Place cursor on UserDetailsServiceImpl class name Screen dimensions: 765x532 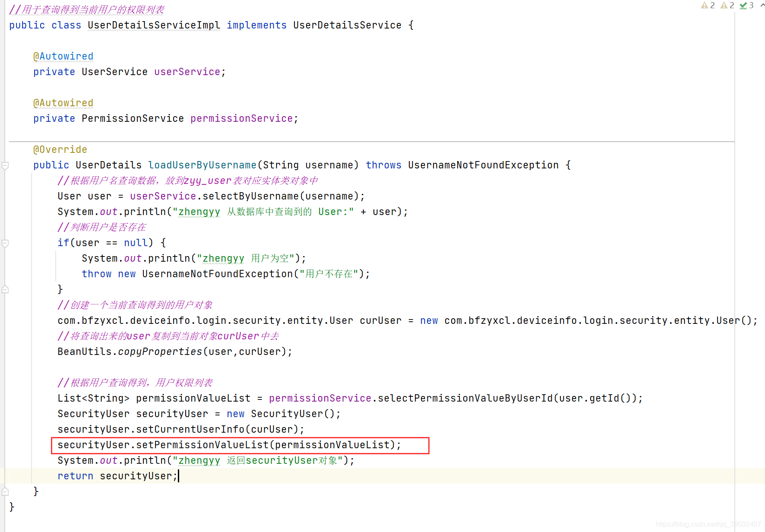click(154, 25)
